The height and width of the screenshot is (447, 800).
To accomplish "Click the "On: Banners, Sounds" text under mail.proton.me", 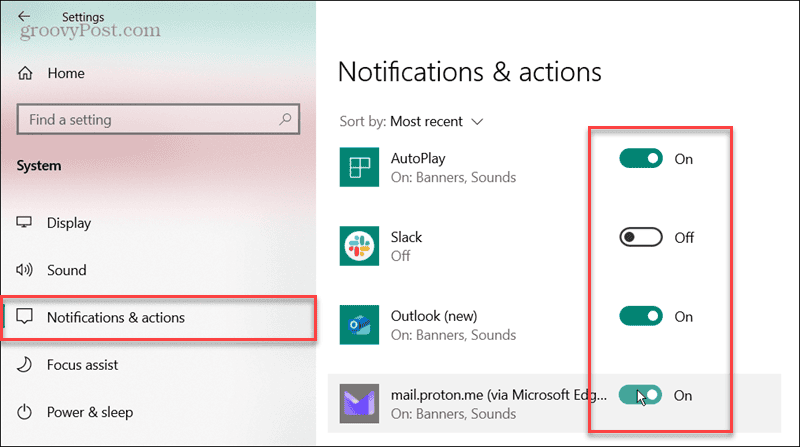I will pos(453,414).
